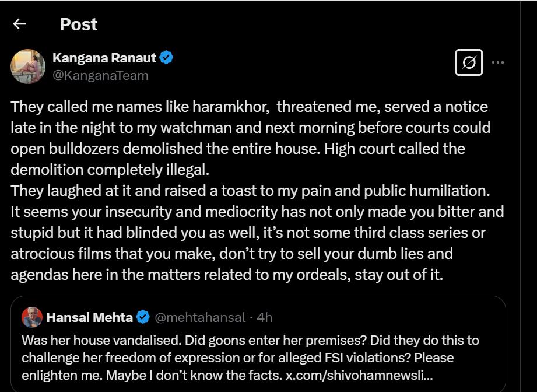This screenshot has width=537, height=392.
Task: Click the Post page heading
Action: click(x=79, y=24)
